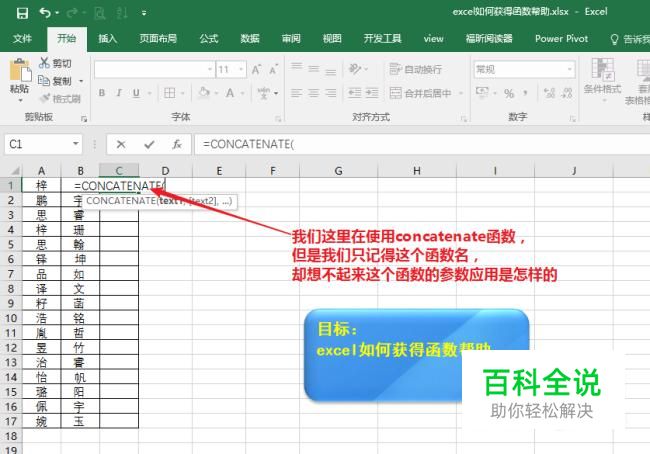Decrease indent icon
This screenshot has width=650, height=454.
pyautogui.click(x=355, y=93)
